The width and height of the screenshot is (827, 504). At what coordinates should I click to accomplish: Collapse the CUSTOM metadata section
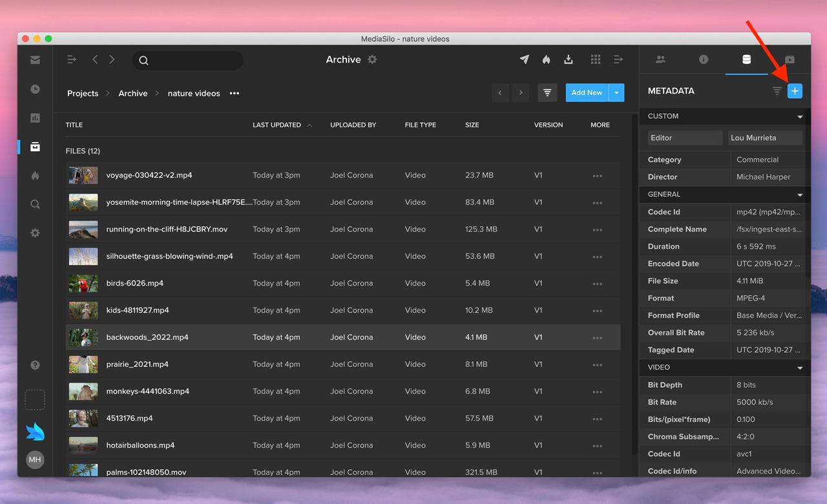800,117
